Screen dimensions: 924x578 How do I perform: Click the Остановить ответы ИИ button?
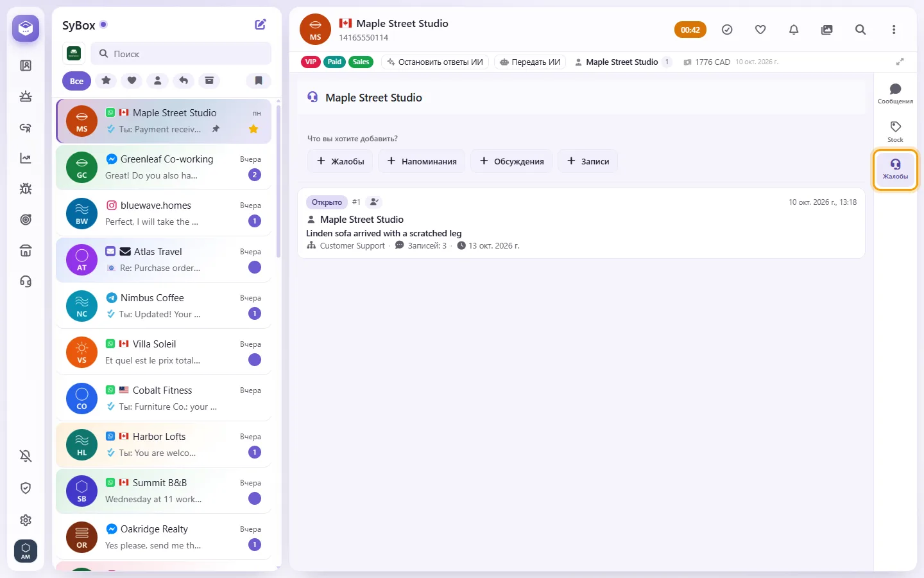click(435, 62)
